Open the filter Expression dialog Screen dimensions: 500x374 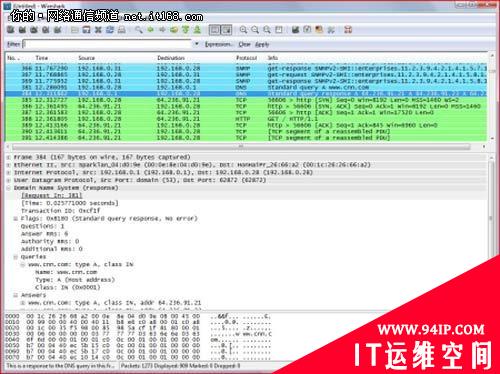[x=218, y=44]
